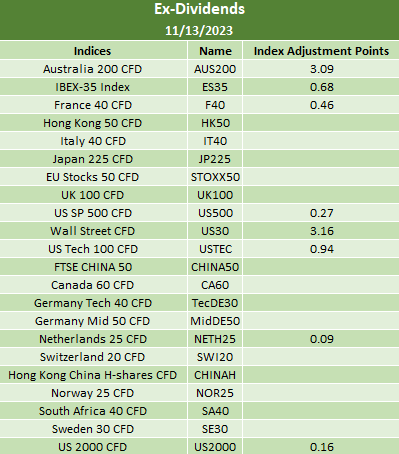Click the Name column header
The image size is (399, 454).
pyautogui.click(x=215, y=51)
